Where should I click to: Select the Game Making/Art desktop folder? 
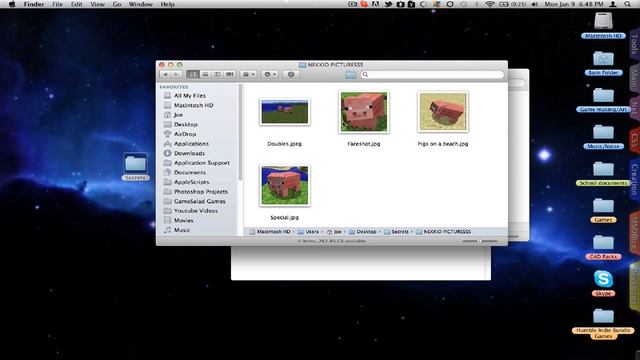click(603, 100)
